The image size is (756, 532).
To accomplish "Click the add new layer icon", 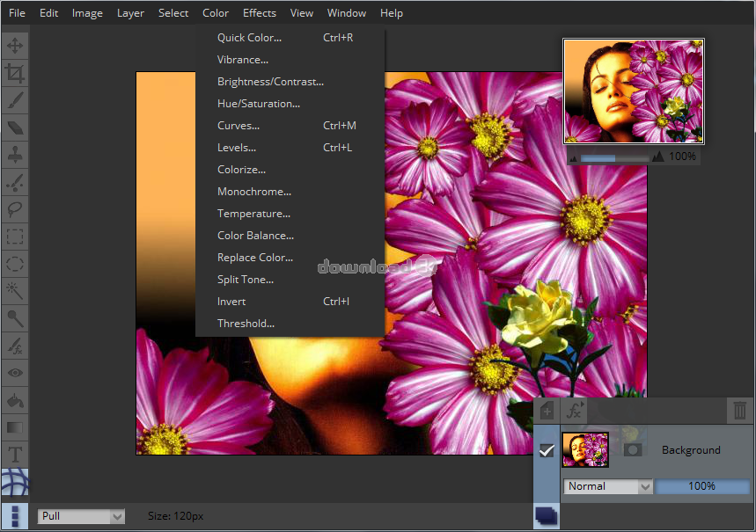I will (547, 411).
